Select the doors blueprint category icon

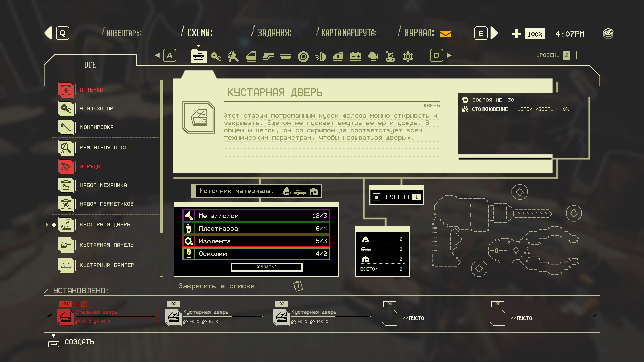(x=251, y=56)
